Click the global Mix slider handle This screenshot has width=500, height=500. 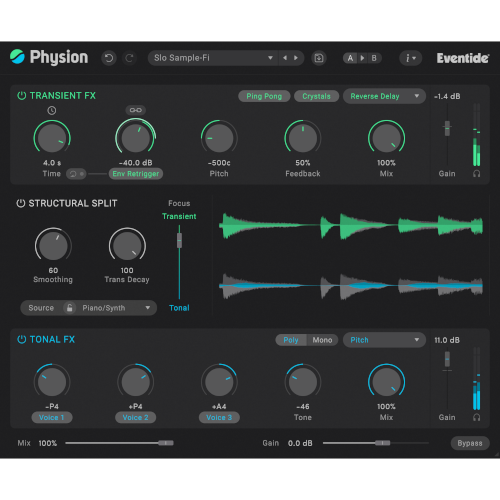point(166,443)
